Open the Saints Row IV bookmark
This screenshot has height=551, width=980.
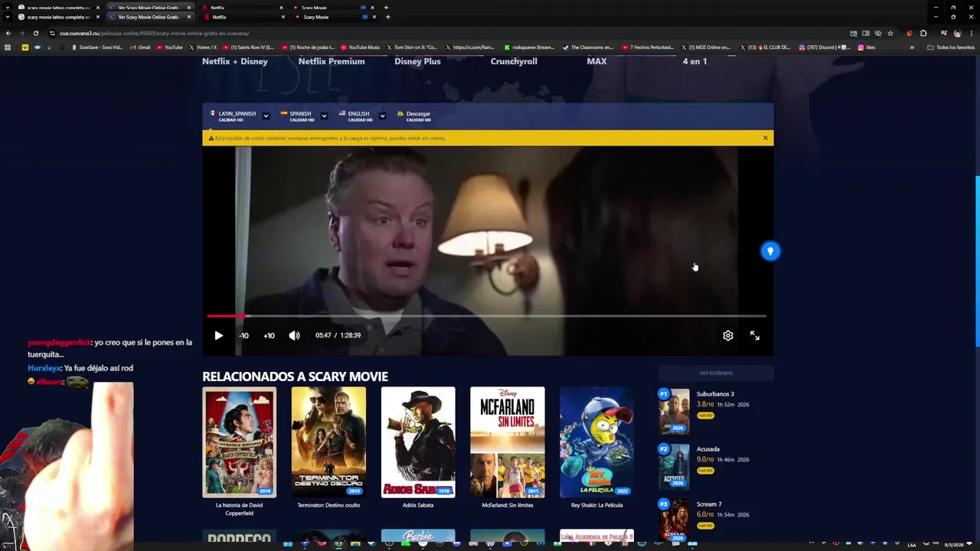(x=250, y=47)
